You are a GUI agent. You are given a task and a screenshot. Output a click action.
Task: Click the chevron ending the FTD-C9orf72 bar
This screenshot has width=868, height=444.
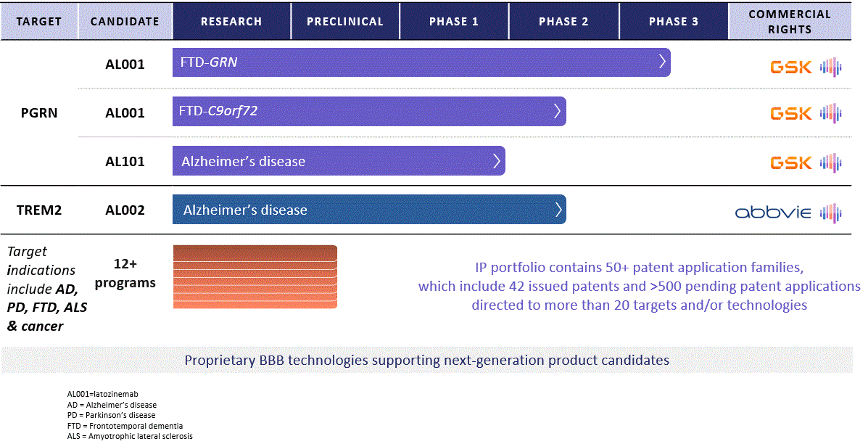pos(557,111)
